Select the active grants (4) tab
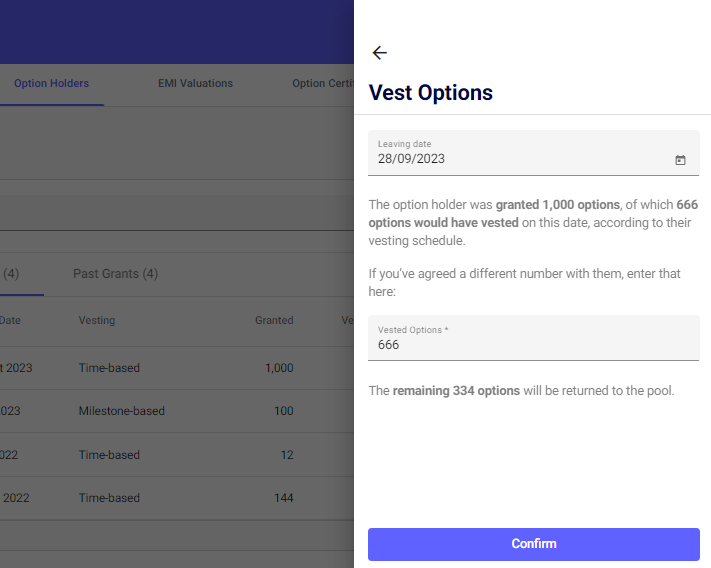 point(11,274)
